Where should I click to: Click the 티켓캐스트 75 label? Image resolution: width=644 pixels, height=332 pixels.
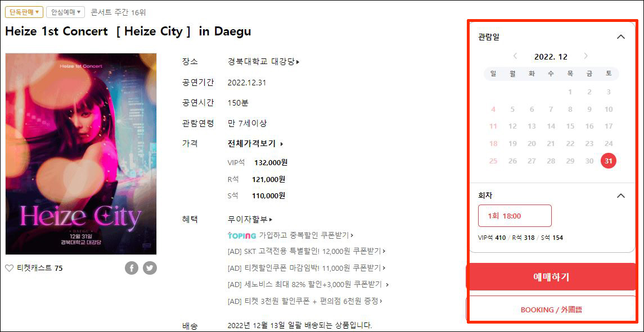[x=40, y=269]
